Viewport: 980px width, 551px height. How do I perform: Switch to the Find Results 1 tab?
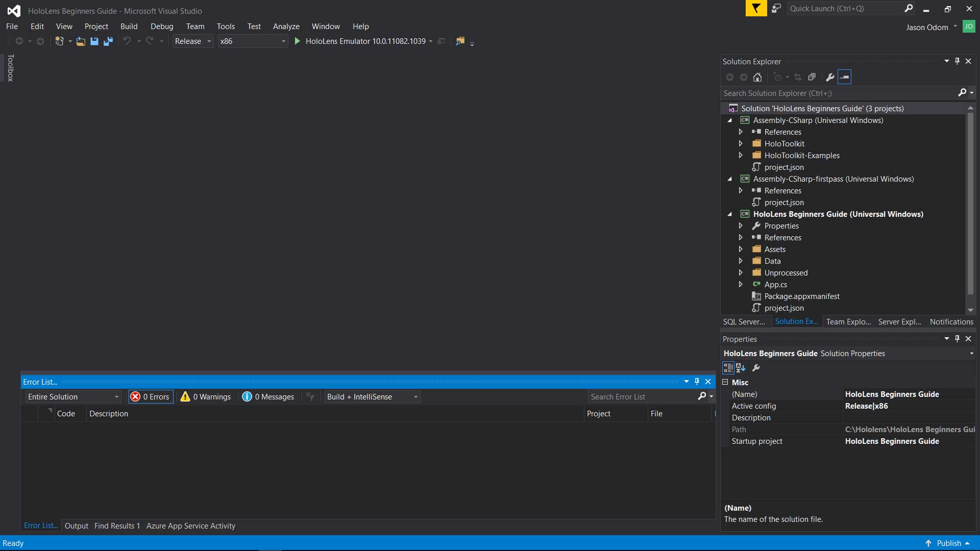[x=117, y=526]
